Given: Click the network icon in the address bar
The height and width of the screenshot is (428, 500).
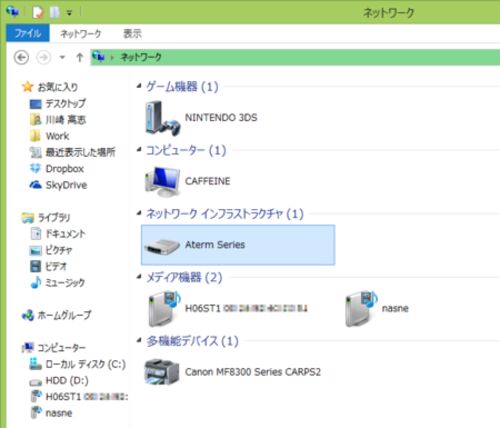Looking at the screenshot, I should [x=98, y=57].
